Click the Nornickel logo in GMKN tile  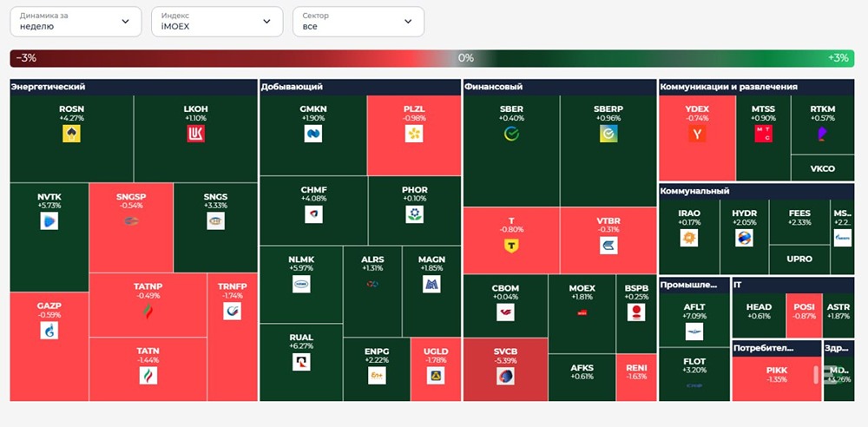312,134
